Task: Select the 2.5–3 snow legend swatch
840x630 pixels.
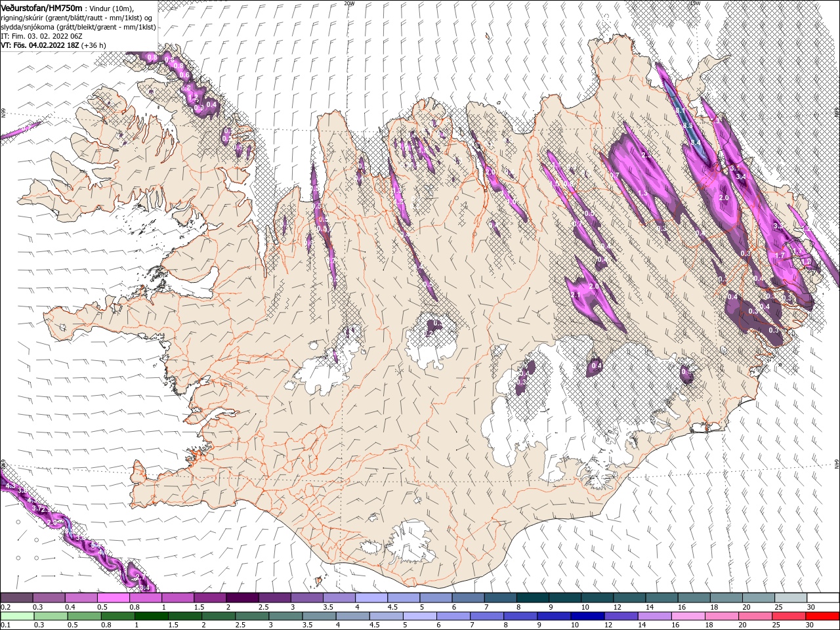Action: [x=274, y=598]
